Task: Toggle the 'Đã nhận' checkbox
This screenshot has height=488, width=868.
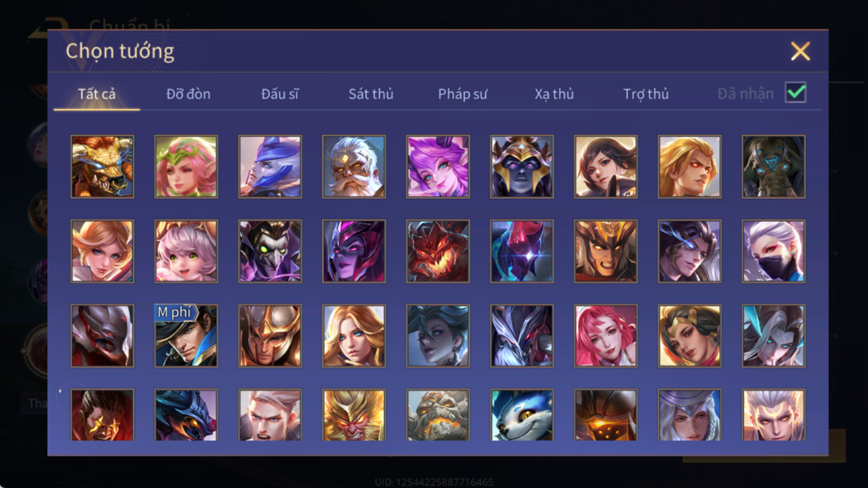Action: tap(795, 93)
